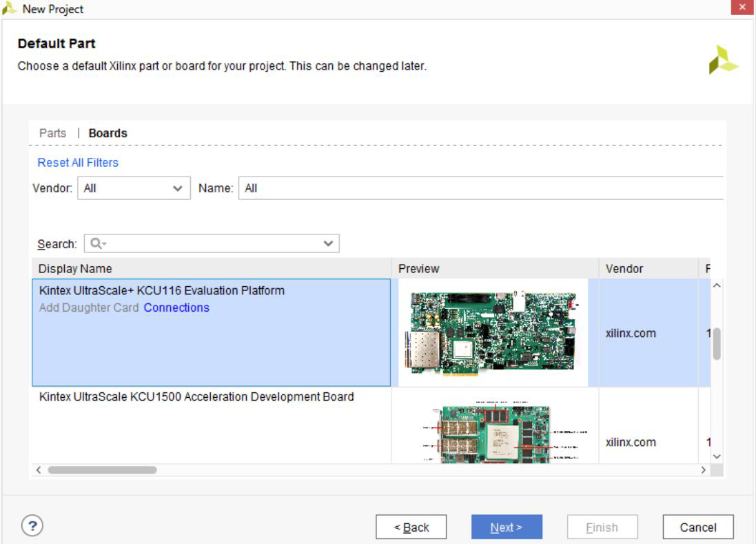Viewport: 756px width, 544px height.
Task: Click the horizontal scrollbar right arrow
Action: coord(704,470)
